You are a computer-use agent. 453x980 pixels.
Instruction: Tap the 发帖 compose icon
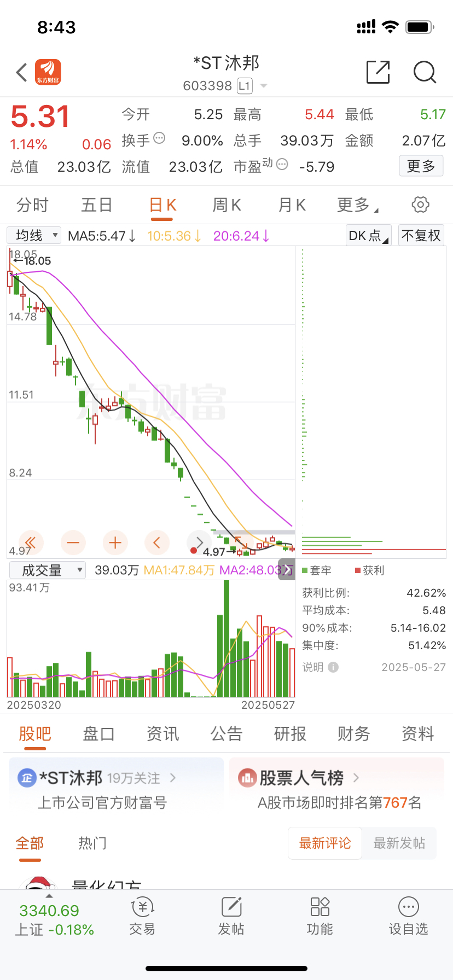[x=231, y=907]
